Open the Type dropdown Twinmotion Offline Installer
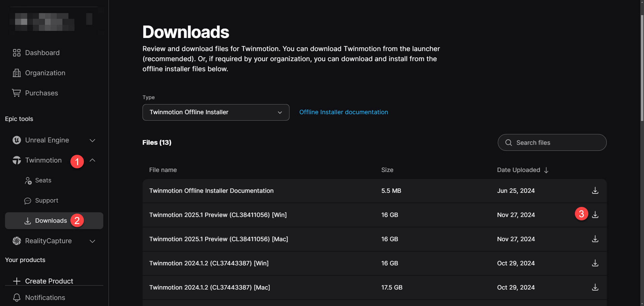Screen dimensions: 644x306 [216, 112]
